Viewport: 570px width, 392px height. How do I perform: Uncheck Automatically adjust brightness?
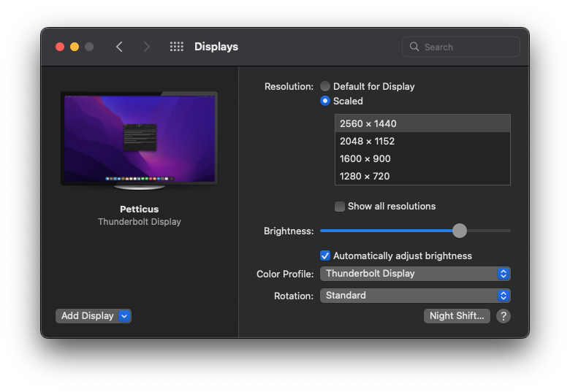[x=325, y=256]
